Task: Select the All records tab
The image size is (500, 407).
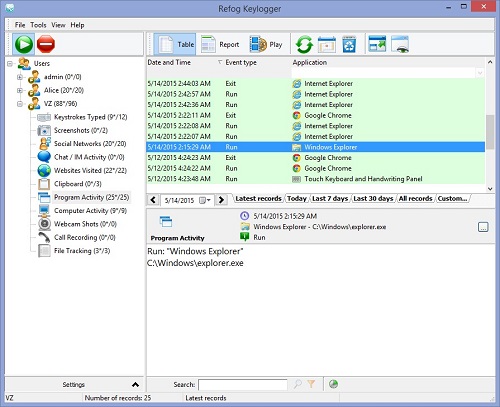Action: [x=415, y=199]
